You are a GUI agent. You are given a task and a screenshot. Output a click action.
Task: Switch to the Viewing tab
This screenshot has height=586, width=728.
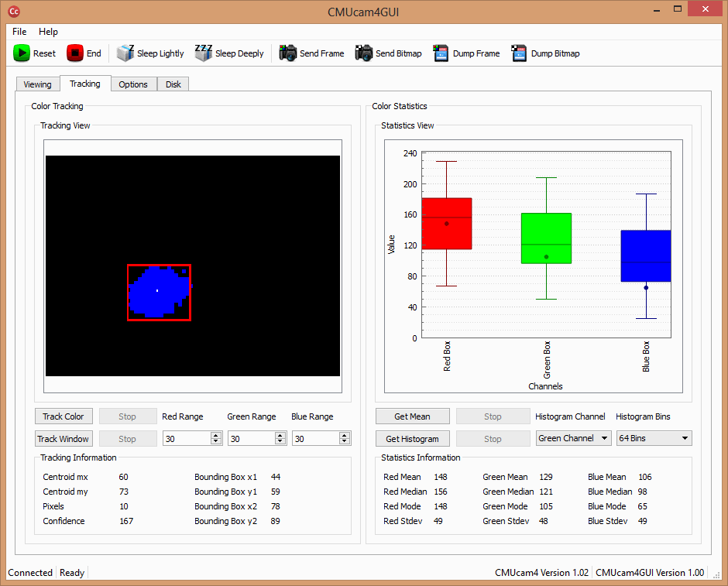coord(38,84)
